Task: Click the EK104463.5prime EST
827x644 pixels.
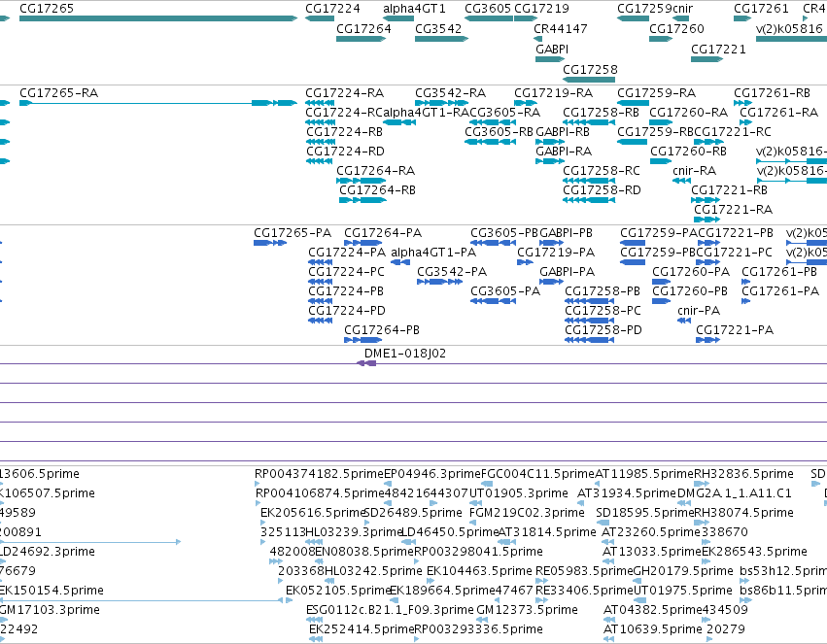Action: [x=430, y=581]
